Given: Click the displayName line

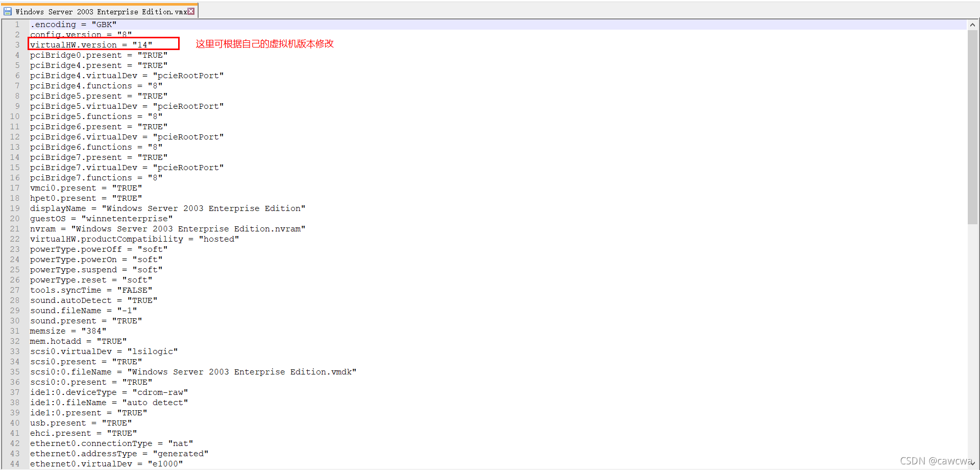Looking at the screenshot, I should pyautogui.click(x=167, y=208).
